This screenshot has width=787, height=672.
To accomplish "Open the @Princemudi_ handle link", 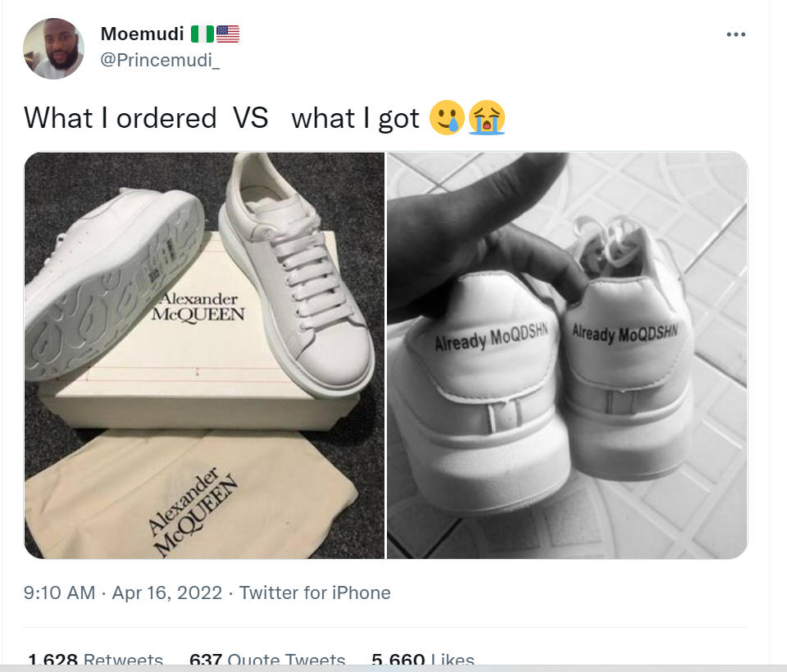I will 160,60.
